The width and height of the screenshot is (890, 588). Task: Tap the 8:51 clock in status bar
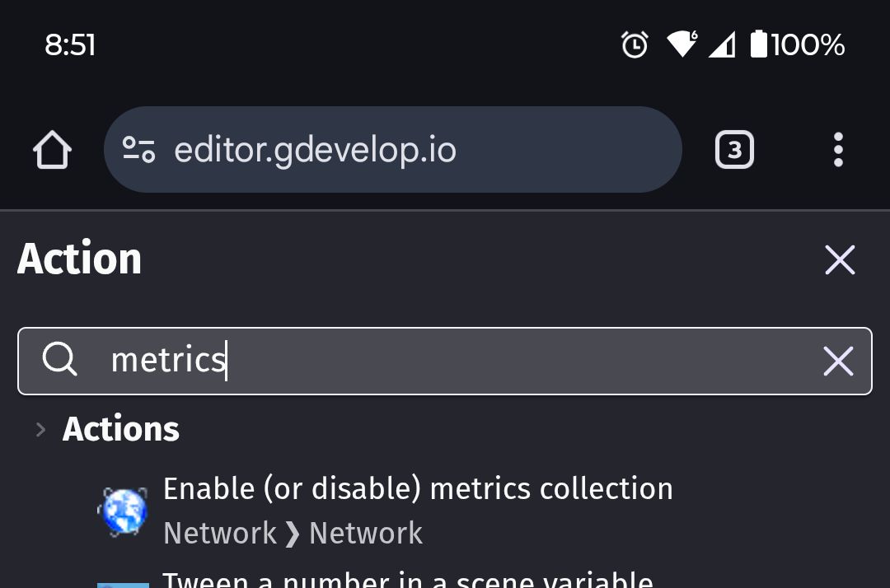tap(70, 44)
